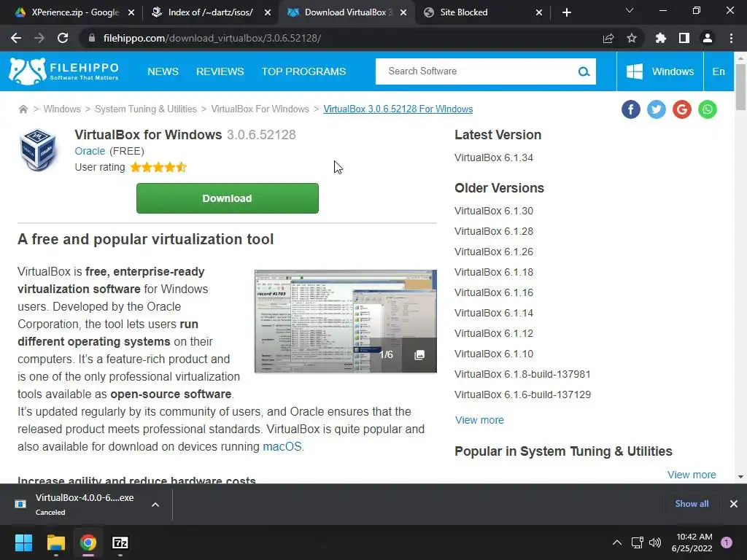Open the macOS link
The width and height of the screenshot is (747, 560).
(282, 447)
